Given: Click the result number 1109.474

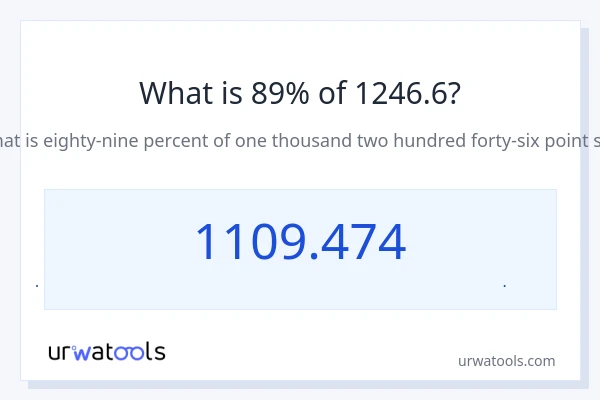Looking at the screenshot, I should 300,243.
